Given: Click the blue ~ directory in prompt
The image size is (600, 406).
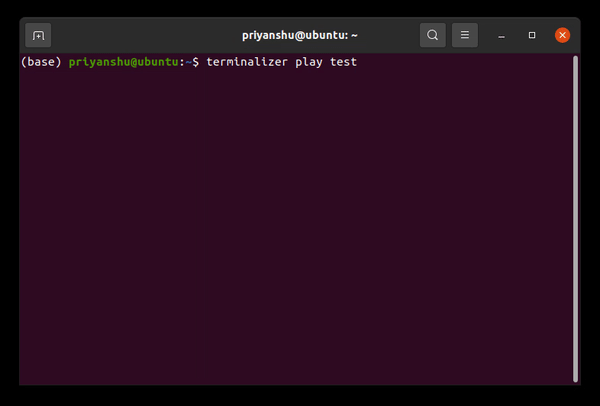Looking at the screenshot, I should click(x=188, y=62).
